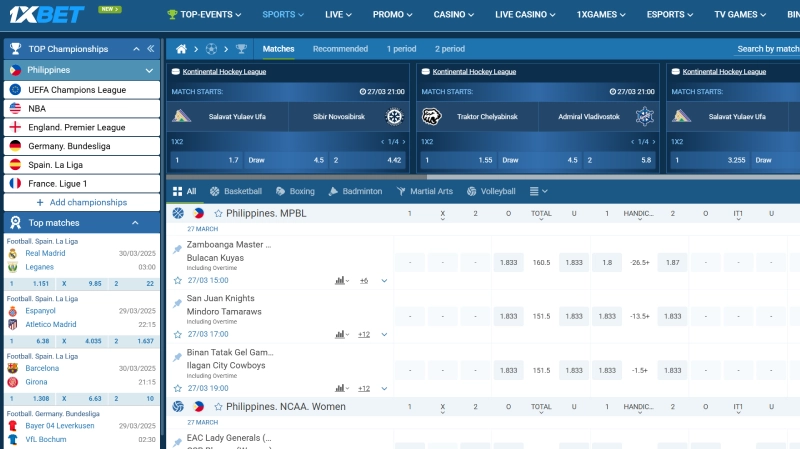The width and height of the screenshot is (800, 449).
Task: Open statistics icon for San Juan Knights match
Action: tap(341, 334)
